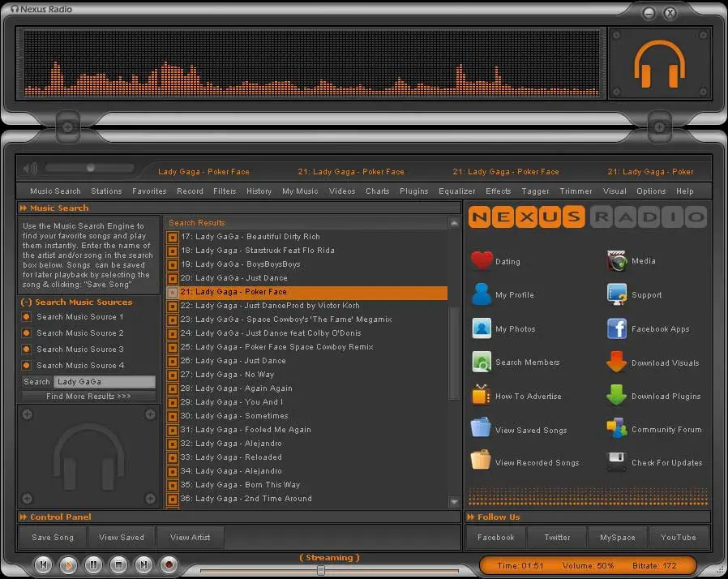Open the Search Members icon

[x=482, y=362]
